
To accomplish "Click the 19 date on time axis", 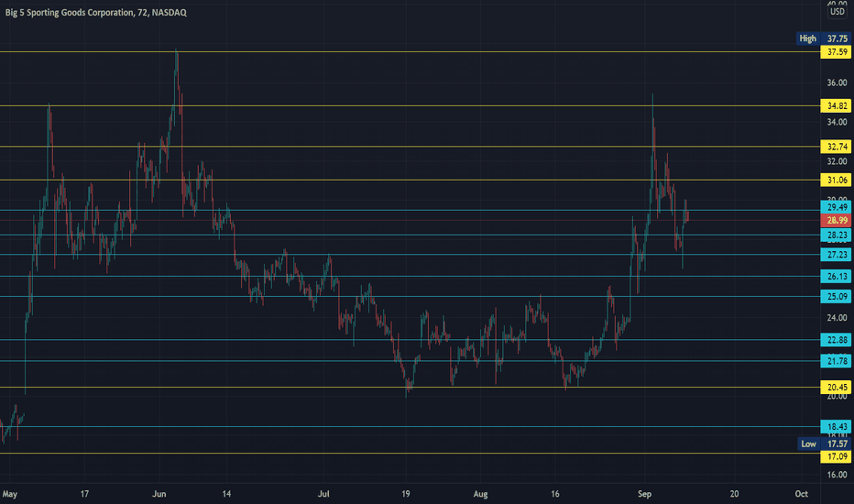I will 406,494.
